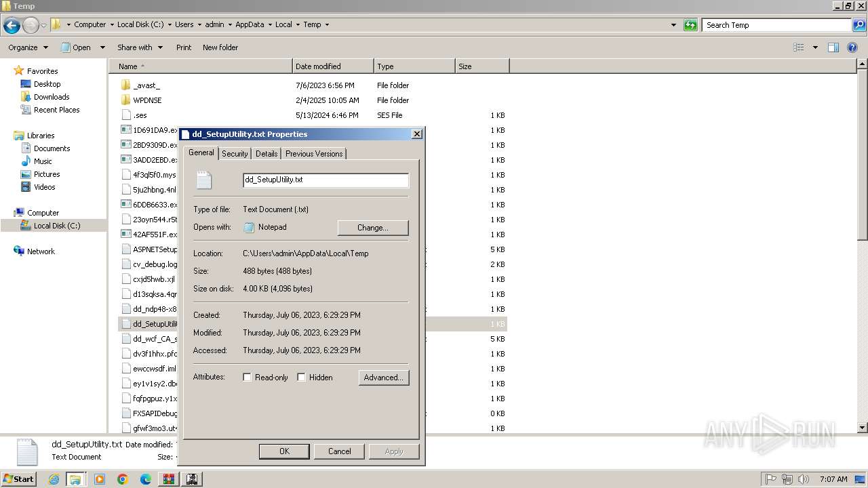This screenshot has width=868, height=488.
Task: Click the green Refresh button in address bar
Action: pos(690,25)
